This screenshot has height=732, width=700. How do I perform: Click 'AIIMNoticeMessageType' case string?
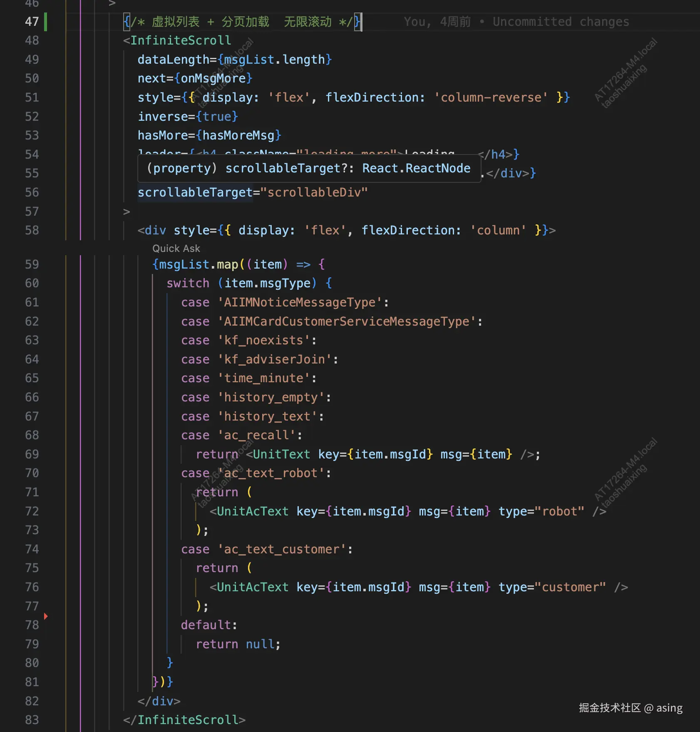click(x=300, y=302)
